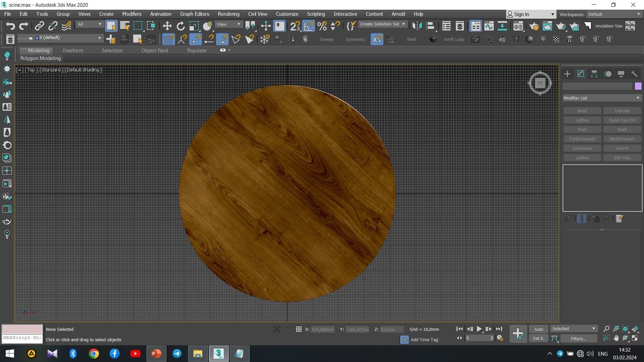The image size is (644, 362).
Task: Choose the Select and Scale tool
Action: (194, 26)
